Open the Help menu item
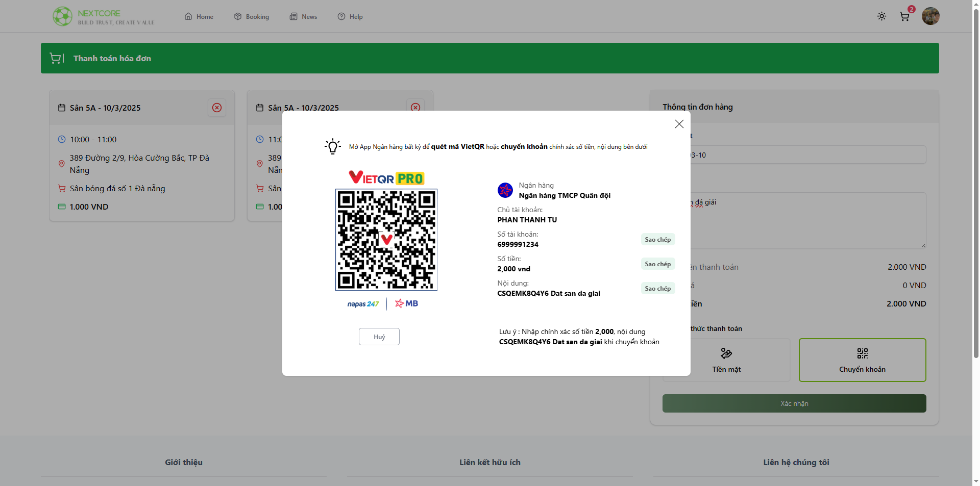980x486 pixels. (x=350, y=17)
